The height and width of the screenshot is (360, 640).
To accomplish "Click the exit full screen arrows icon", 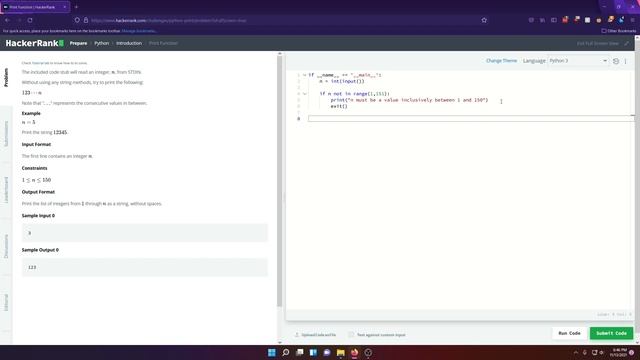I will point(627,43).
